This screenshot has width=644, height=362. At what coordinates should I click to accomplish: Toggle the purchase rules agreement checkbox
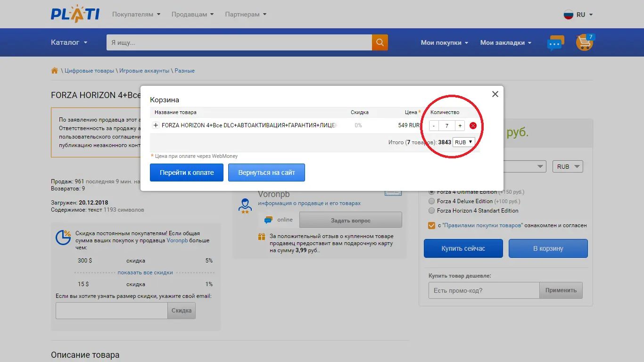coord(431,225)
